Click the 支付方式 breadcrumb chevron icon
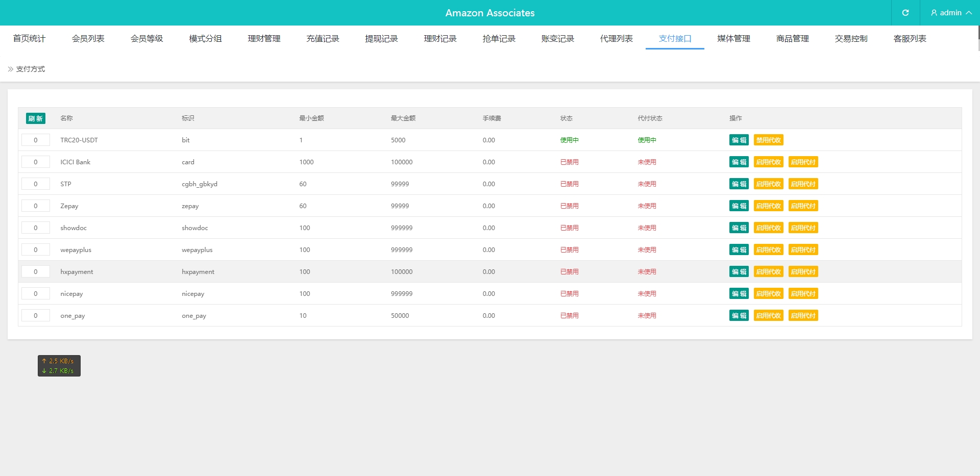The height and width of the screenshot is (476, 980). tap(11, 69)
